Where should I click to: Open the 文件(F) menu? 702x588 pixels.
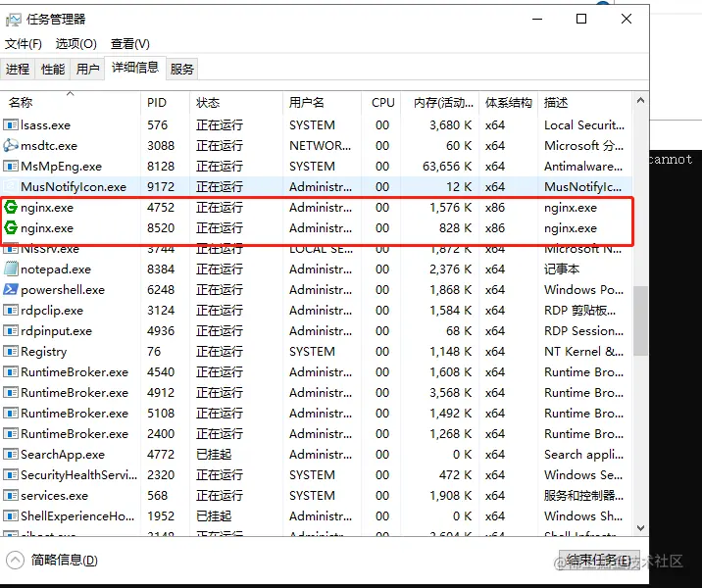24,44
